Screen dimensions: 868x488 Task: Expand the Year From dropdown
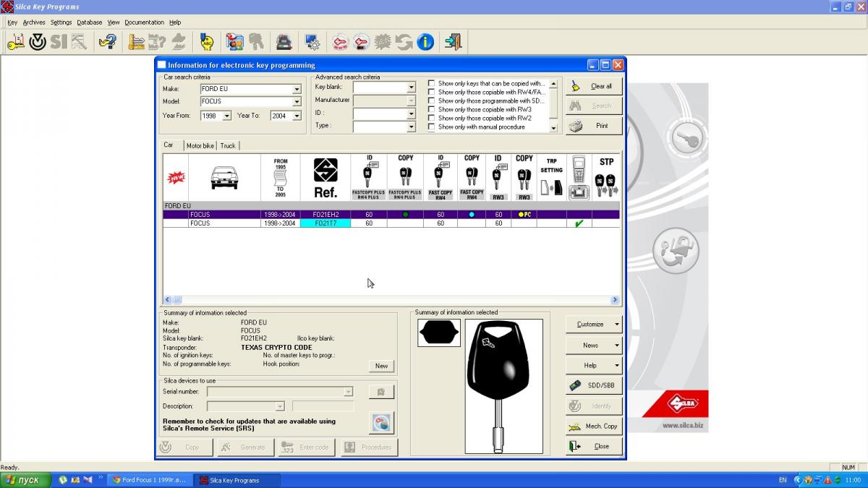click(x=226, y=116)
